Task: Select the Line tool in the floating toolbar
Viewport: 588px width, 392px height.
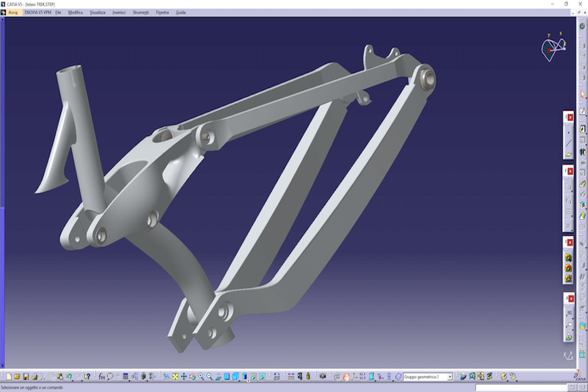Action: click(569, 143)
